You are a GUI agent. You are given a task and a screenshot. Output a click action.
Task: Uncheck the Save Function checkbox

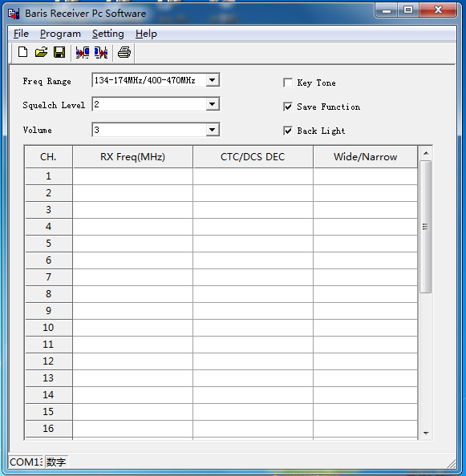point(288,107)
